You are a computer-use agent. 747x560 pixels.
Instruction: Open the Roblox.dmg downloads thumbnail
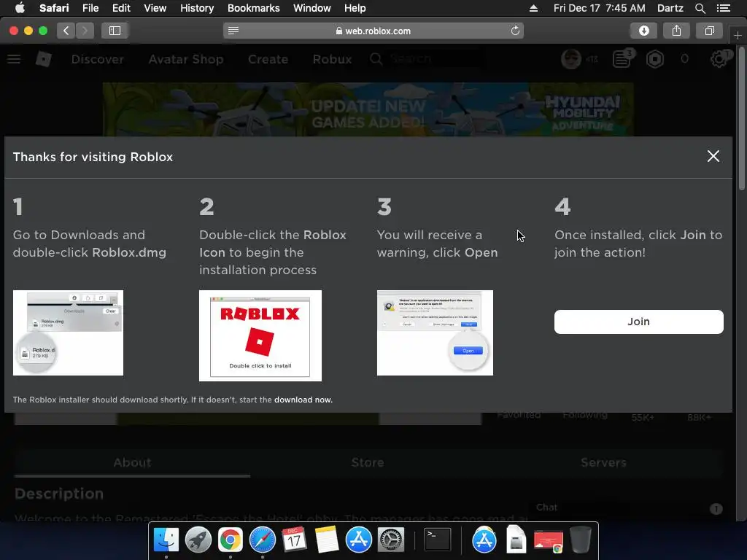(68, 332)
